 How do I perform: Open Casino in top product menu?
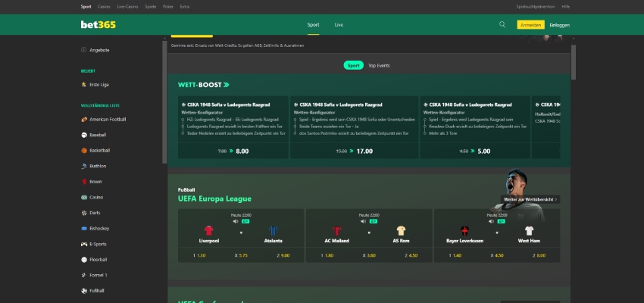pyautogui.click(x=104, y=7)
